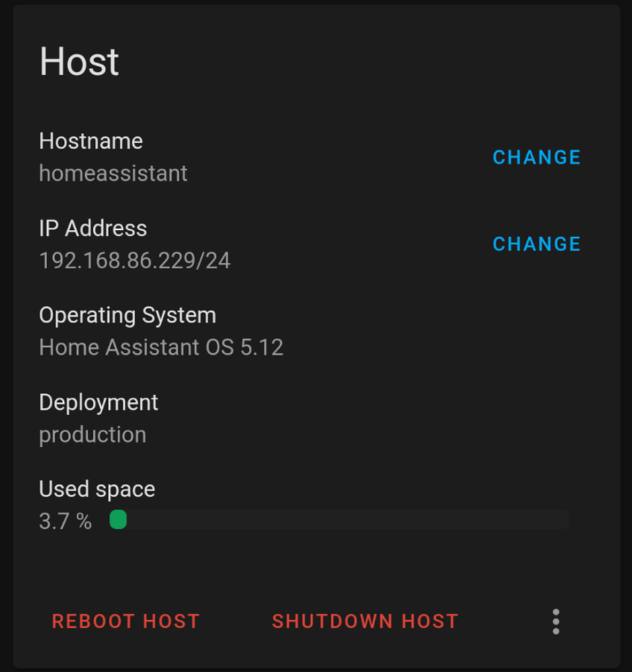Image resolution: width=632 pixels, height=672 pixels.
Task: Select the Host card title
Action: (79, 61)
